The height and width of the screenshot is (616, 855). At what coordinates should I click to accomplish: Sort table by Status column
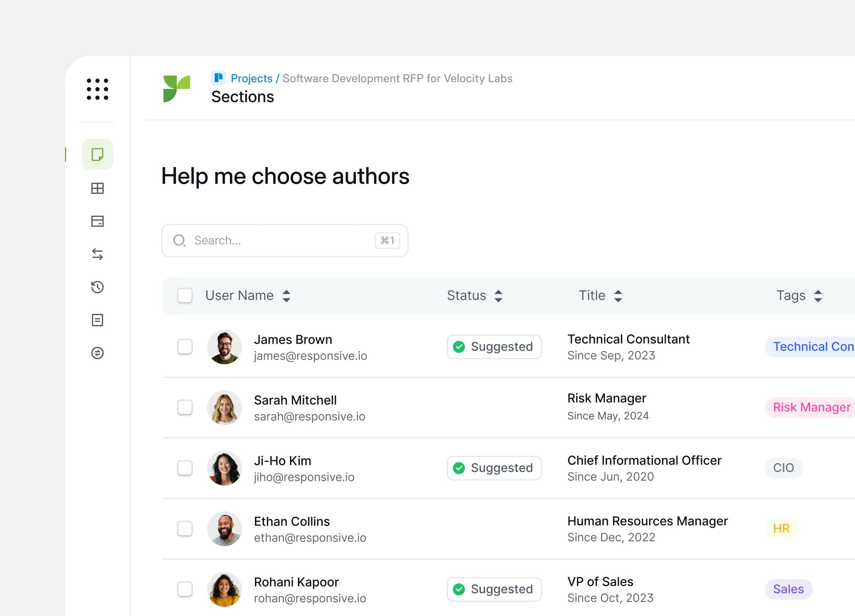click(498, 296)
